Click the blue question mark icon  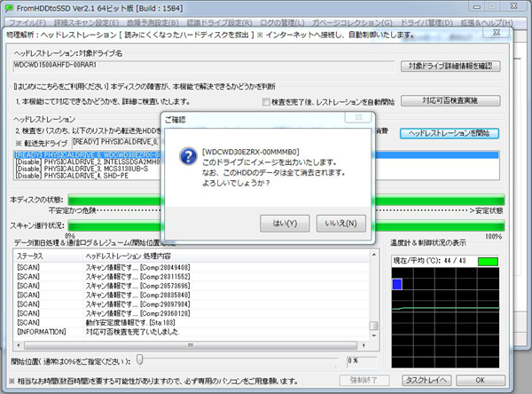(188, 156)
